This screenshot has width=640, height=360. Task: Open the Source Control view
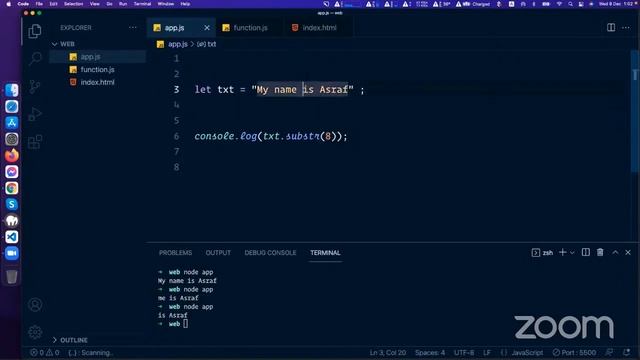point(35,86)
